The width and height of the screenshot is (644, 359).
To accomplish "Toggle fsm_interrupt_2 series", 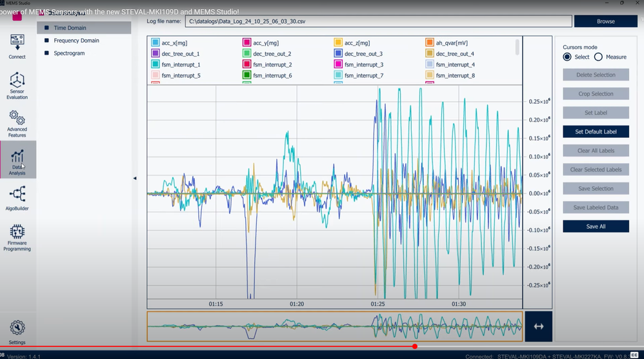I will [x=247, y=64].
